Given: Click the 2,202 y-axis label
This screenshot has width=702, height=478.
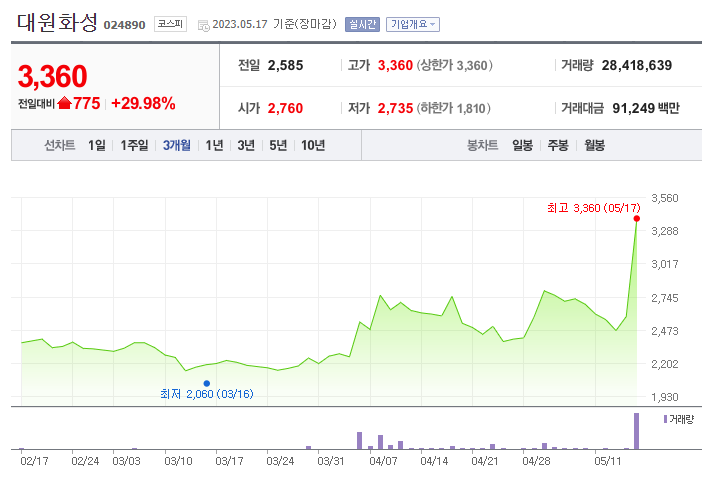Looking at the screenshot, I should coord(665,364).
